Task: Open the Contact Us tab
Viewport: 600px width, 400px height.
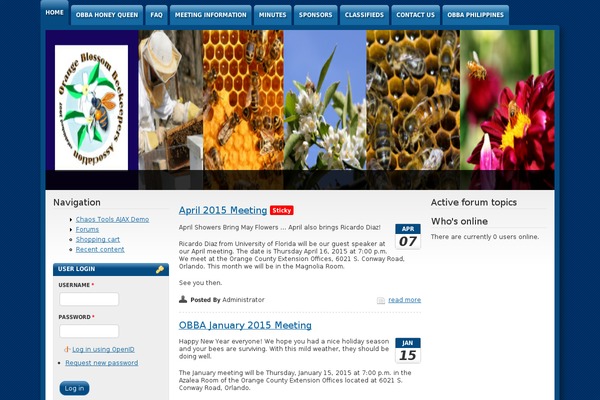Action: (415, 15)
